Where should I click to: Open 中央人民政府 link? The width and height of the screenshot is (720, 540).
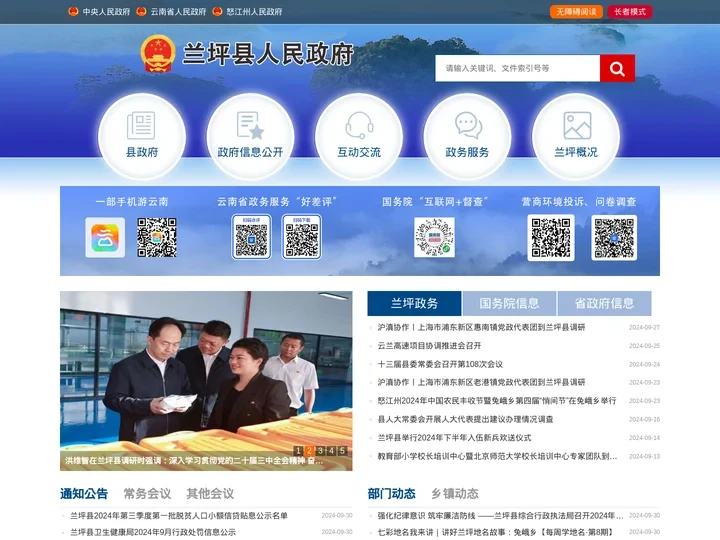click(107, 11)
